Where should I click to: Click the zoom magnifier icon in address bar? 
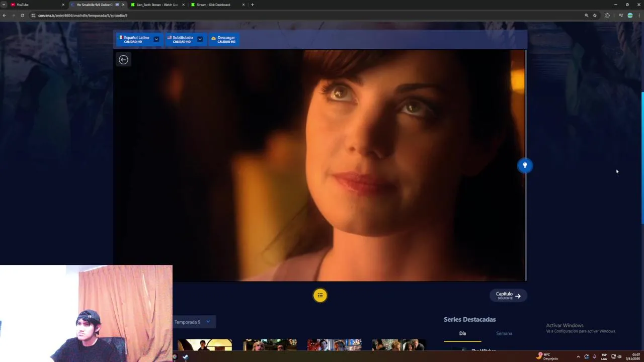click(x=586, y=15)
